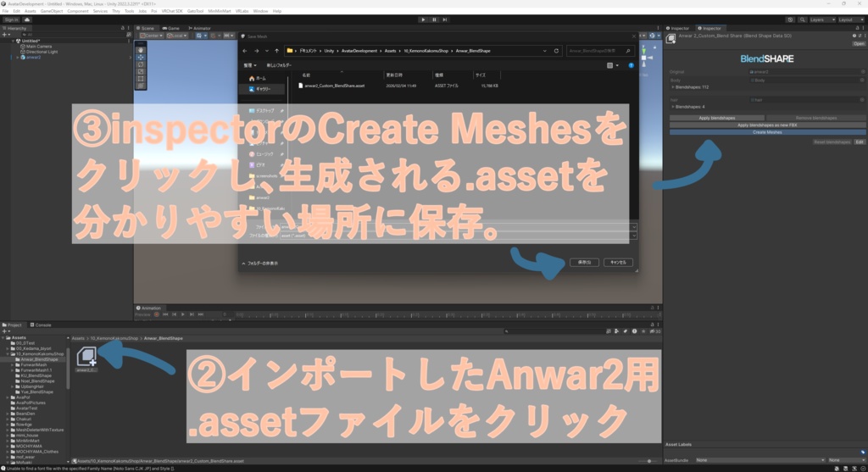868x472 pixels.
Task: Click Apply blendshapes as new FBX
Action: [x=767, y=125]
